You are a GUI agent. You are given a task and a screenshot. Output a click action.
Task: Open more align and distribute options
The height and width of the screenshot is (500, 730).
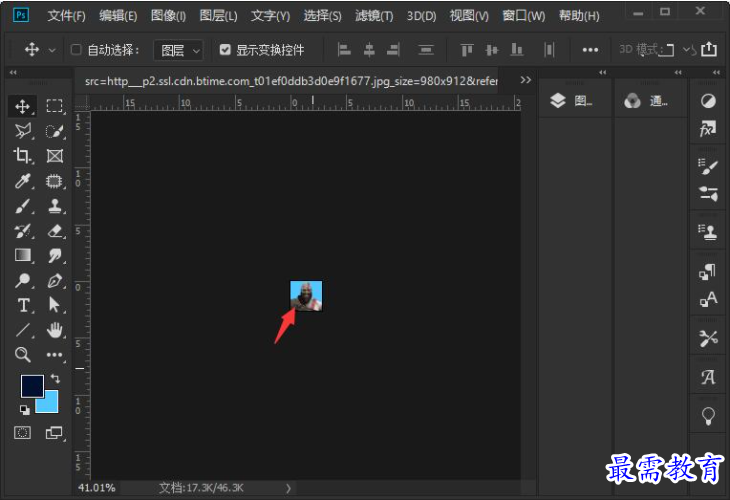pyautogui.click(x=590, y=50)
